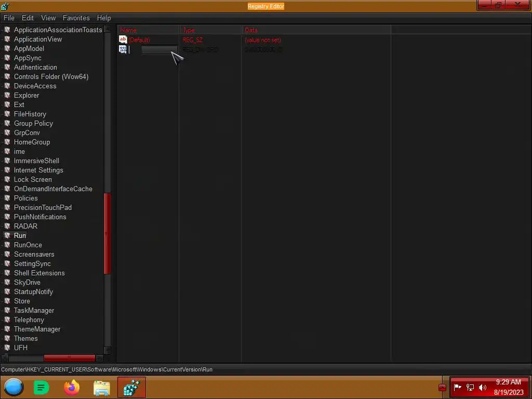Select the ThemeManager key

coord(37,329)
